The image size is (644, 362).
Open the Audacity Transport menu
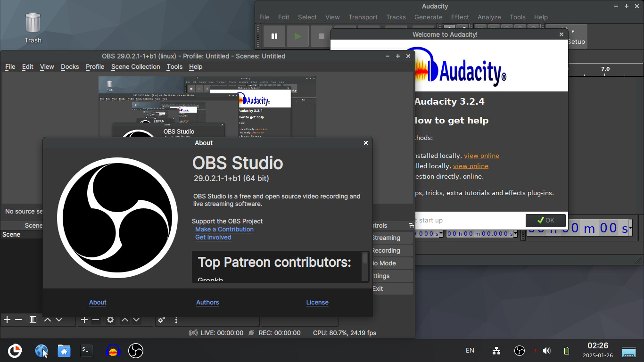363,17
